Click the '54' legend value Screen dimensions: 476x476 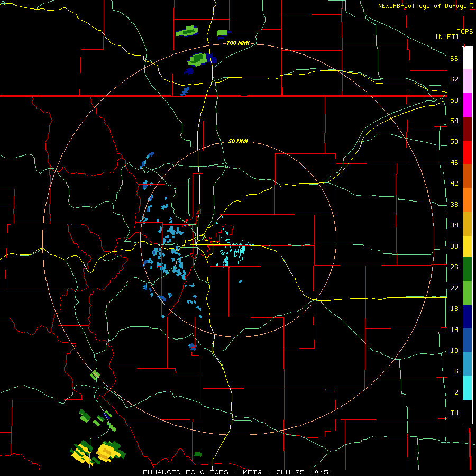point(454,121)
